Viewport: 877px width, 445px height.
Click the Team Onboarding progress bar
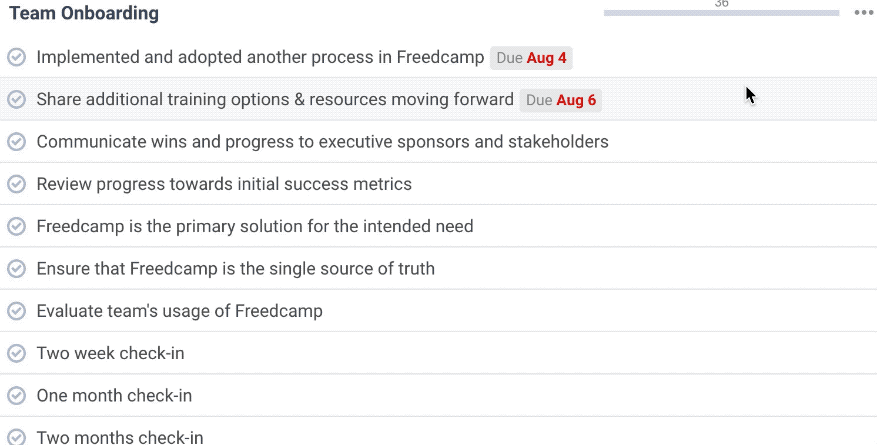[720, 13]
